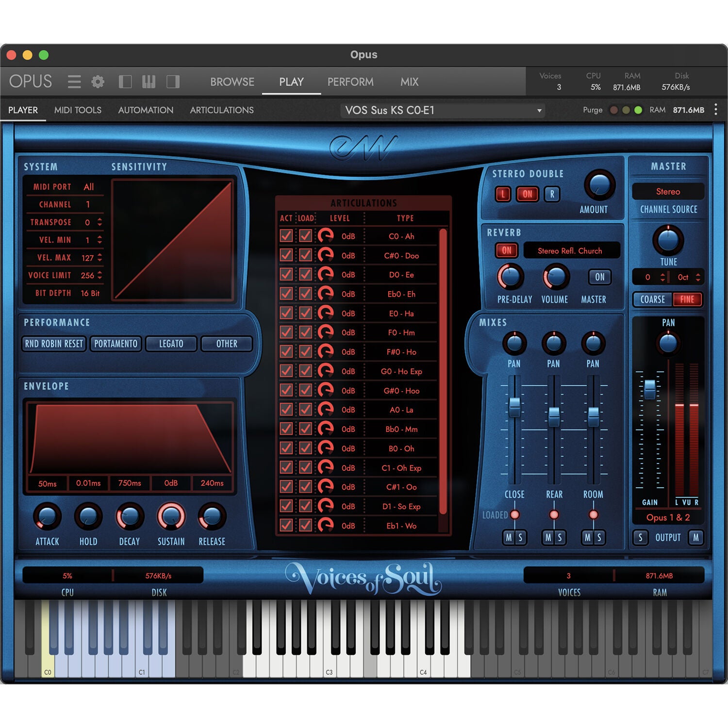Click the Transpose stepper arrows

(x=99, y=222)
